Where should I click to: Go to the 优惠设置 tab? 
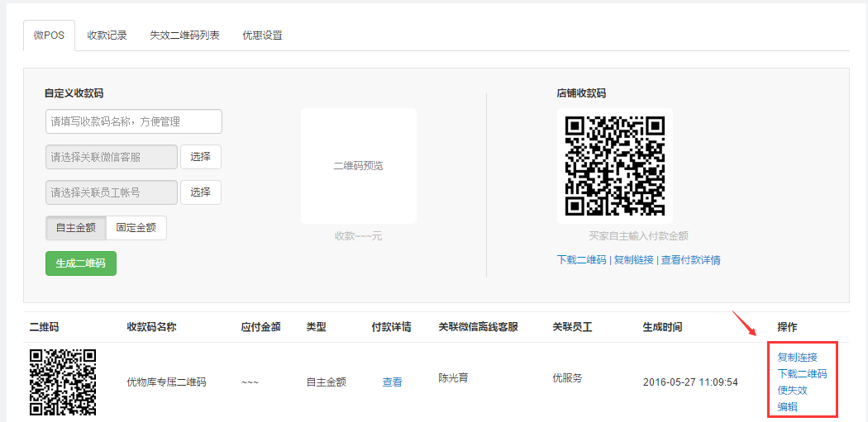[262, 36]
